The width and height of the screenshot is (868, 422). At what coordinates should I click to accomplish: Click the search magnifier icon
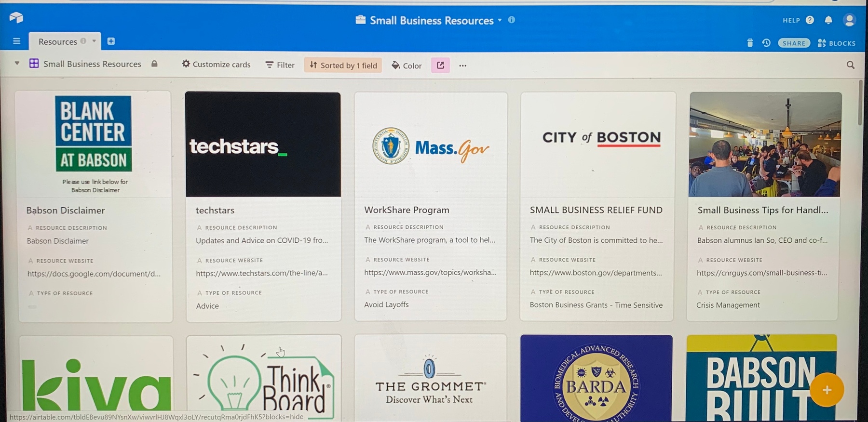(x=851, y=65)
